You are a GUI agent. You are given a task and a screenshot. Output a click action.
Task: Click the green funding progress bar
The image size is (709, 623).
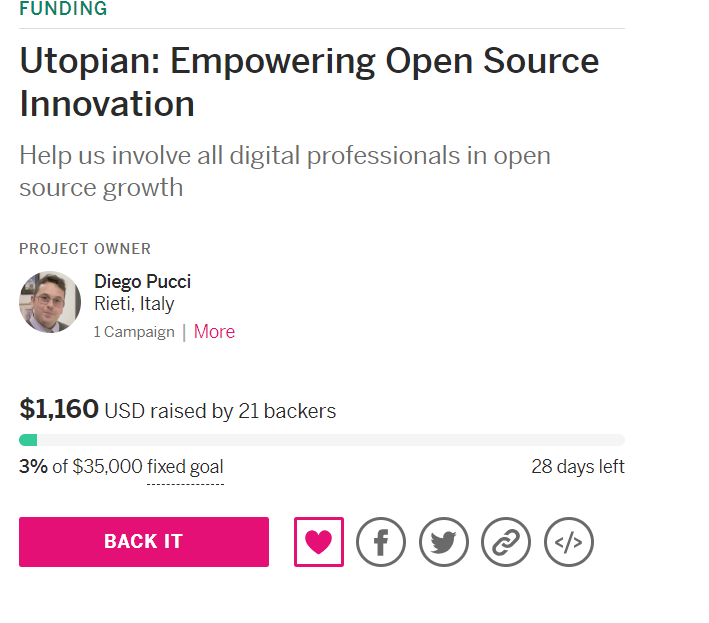[28, 440]
